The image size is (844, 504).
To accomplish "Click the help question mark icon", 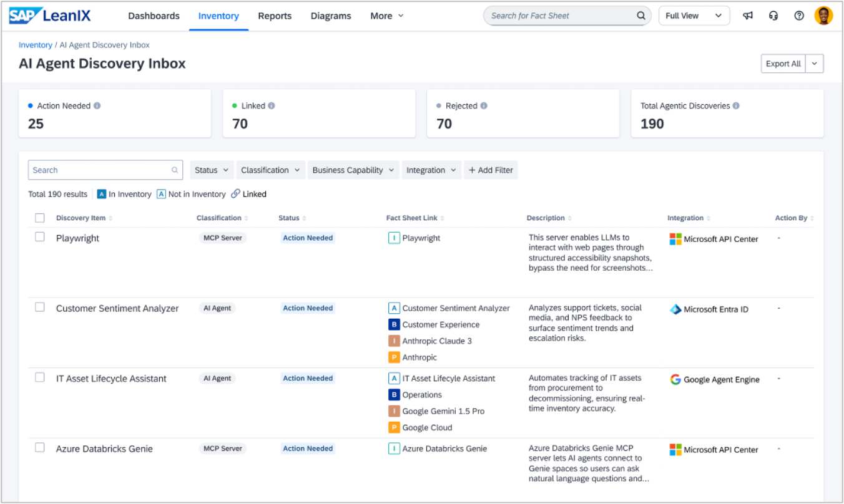I will pos(799,16).
